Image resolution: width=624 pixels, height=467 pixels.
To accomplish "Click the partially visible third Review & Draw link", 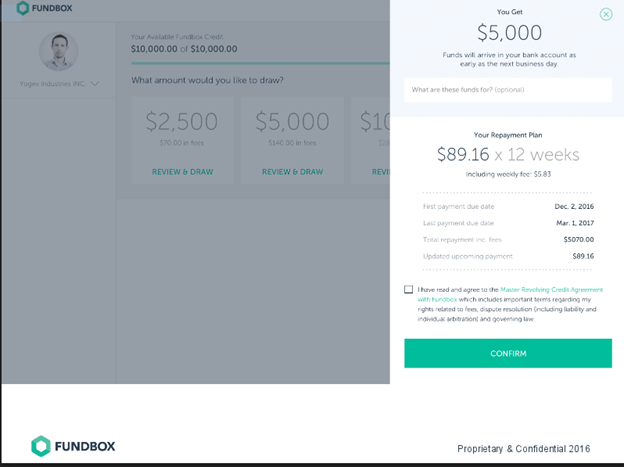I will click(x=381, y=172).
